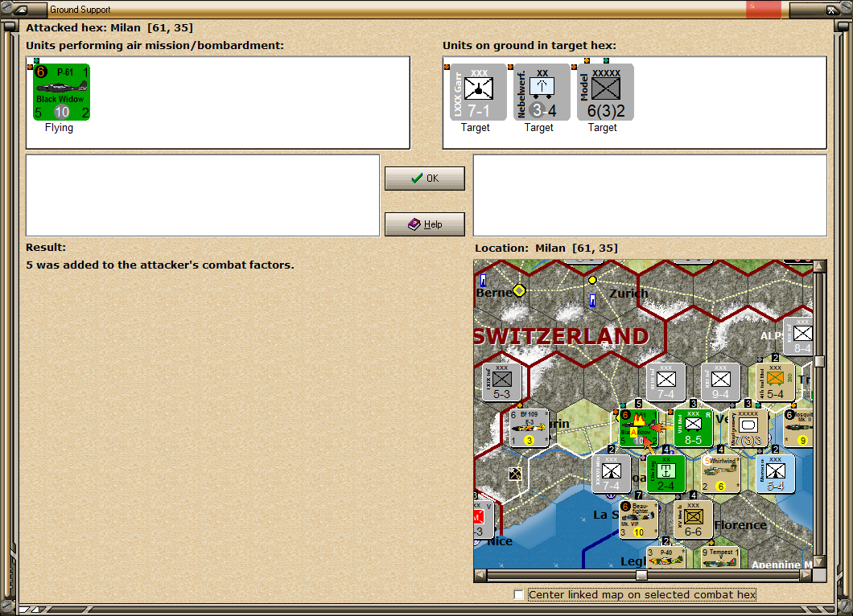The height and width of the screenshot is (616, 853).
Task: Click the 'Target' label under Model unit
Action: (x=602, y=127)
